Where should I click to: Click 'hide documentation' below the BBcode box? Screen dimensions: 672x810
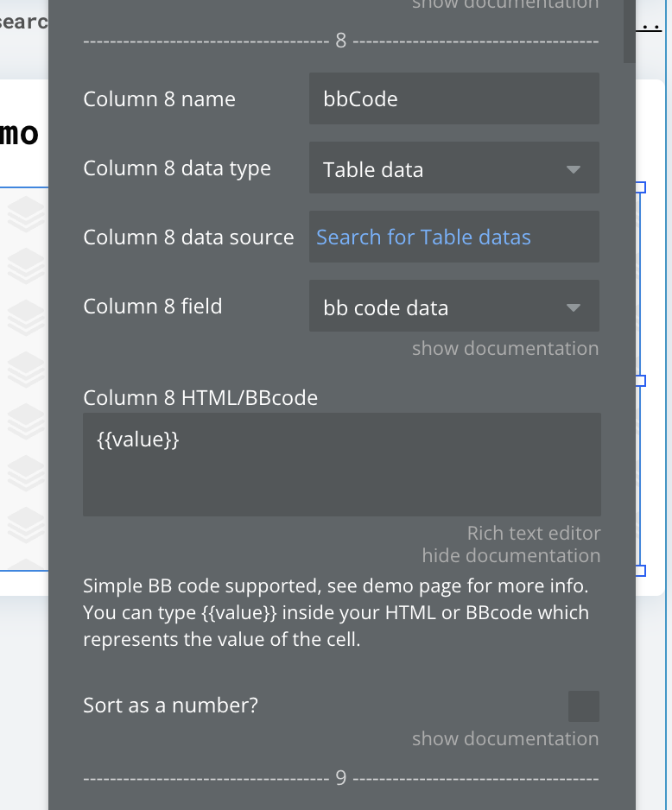[x=511, y=555]
